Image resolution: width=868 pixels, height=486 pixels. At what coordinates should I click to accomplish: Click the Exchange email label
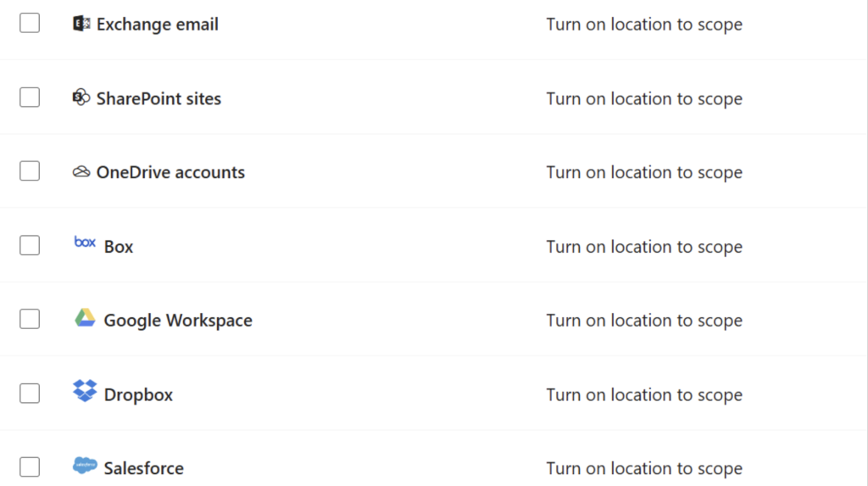click(x=157, y=25)
